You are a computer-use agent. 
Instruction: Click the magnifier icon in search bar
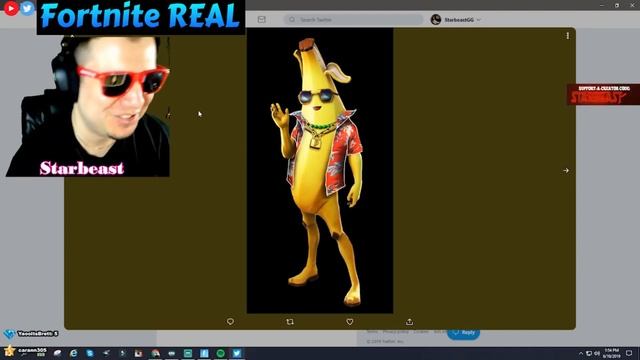coord(292,20)
